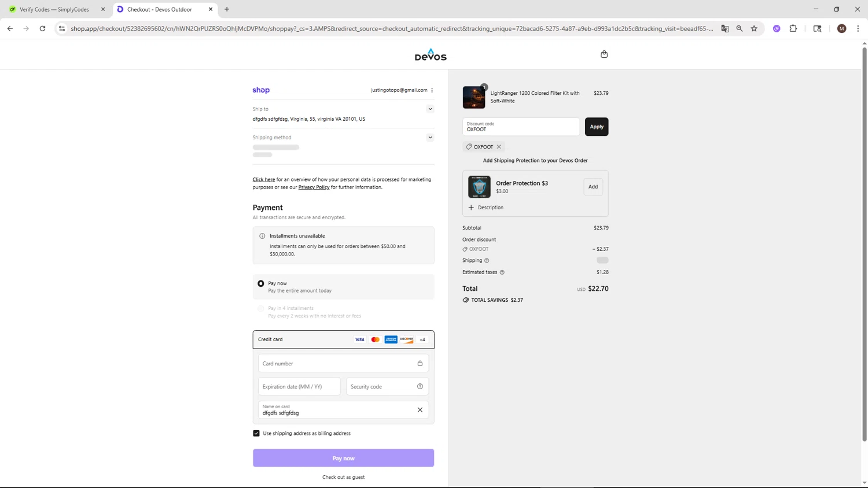Show the +4 more card types

[422, 339]
